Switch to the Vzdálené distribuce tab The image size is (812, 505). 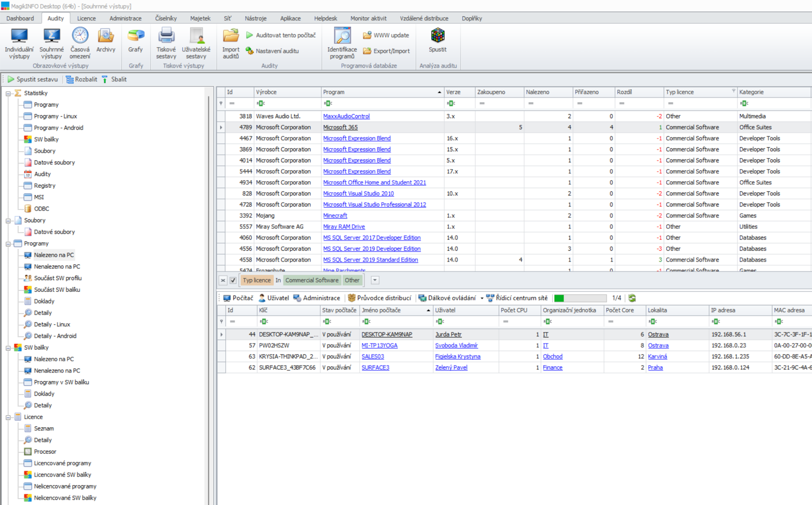pyautogui.click(x=424, y=18)
